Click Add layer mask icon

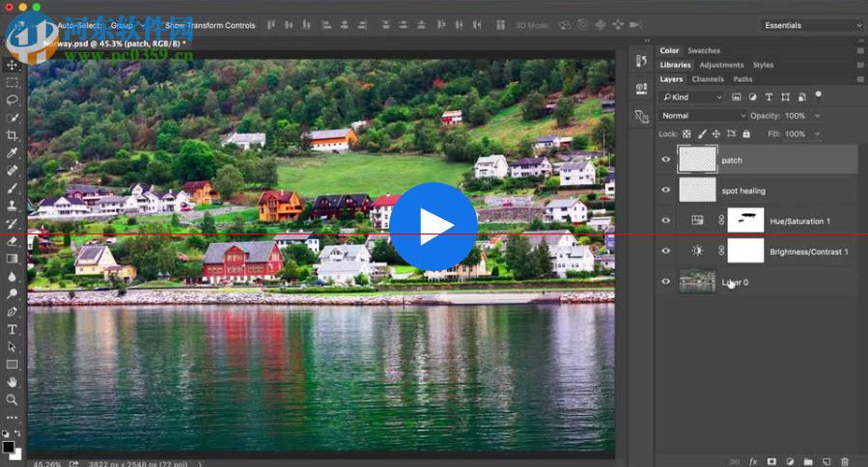pos(771,461)
